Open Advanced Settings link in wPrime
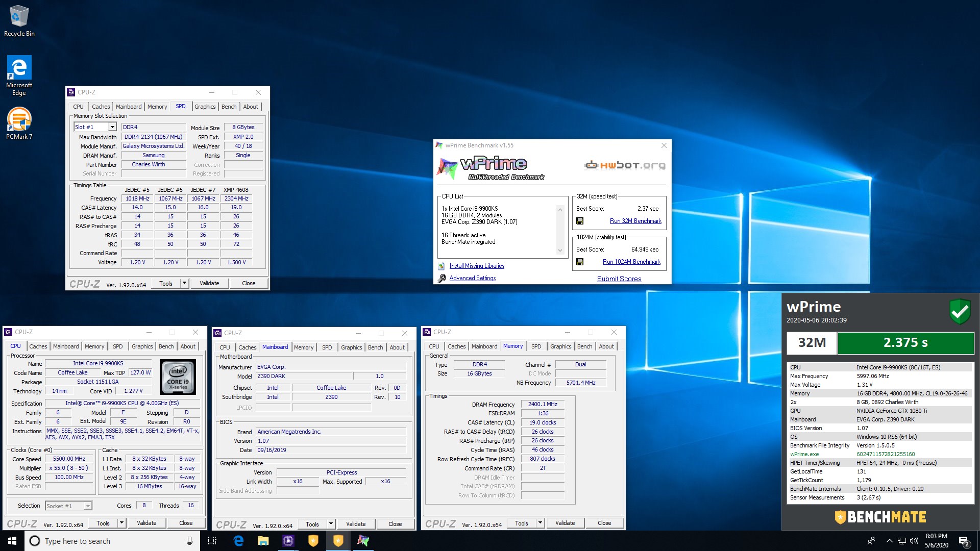The height and width of the screenshot is (551, 980). [x=472, y=278]
